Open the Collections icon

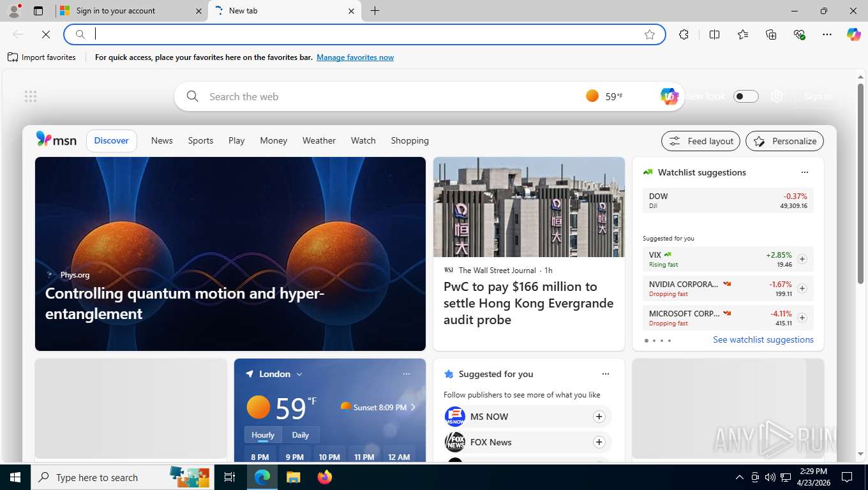pos(771,34)
